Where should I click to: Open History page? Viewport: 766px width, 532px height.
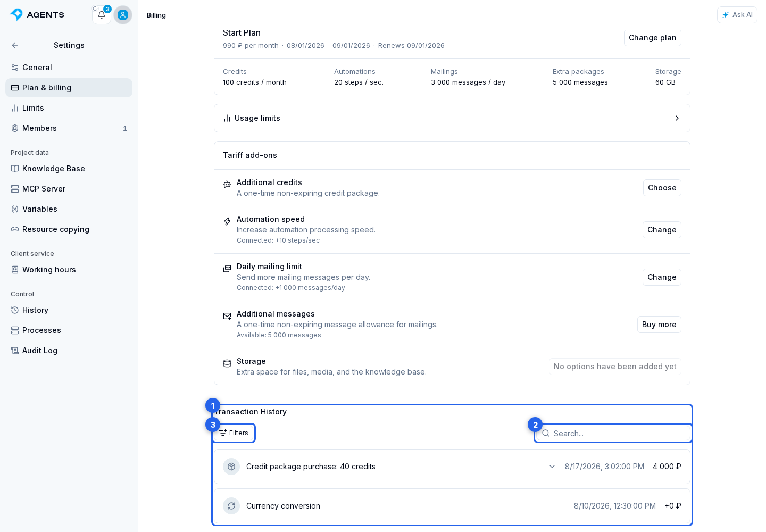pos(69,310)
